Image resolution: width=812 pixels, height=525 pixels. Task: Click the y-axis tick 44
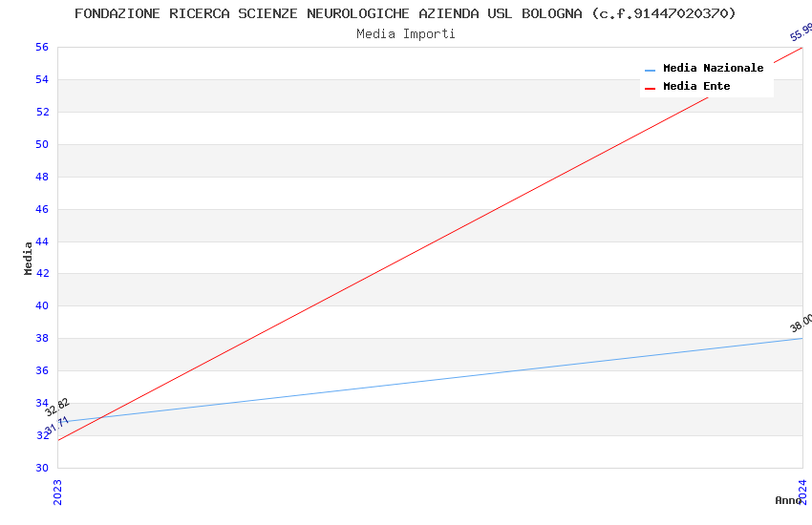click(42, 241)
